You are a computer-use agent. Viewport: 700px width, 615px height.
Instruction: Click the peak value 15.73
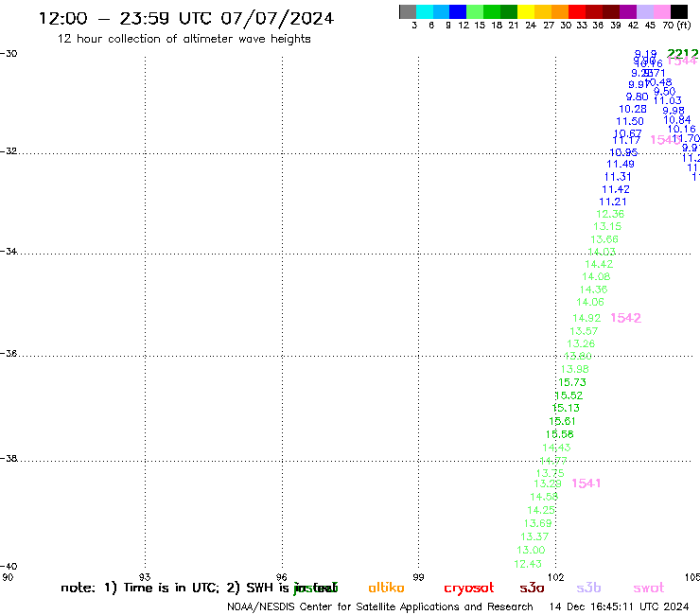(x=572, y=382)
